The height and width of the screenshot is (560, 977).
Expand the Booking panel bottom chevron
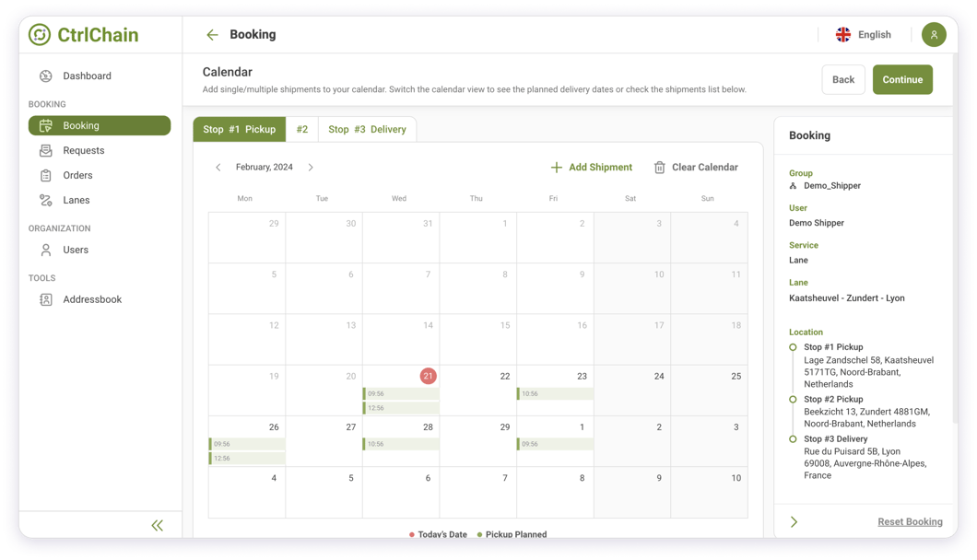794,522
